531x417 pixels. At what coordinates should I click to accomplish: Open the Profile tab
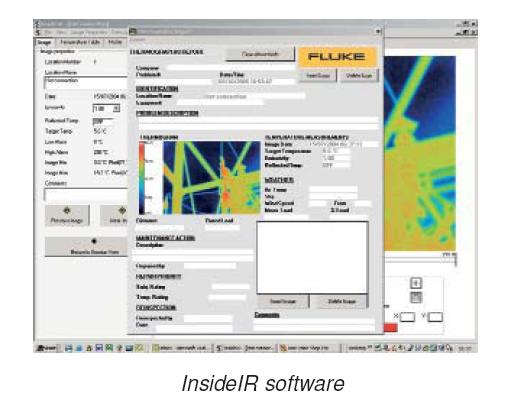pos(115,42)
